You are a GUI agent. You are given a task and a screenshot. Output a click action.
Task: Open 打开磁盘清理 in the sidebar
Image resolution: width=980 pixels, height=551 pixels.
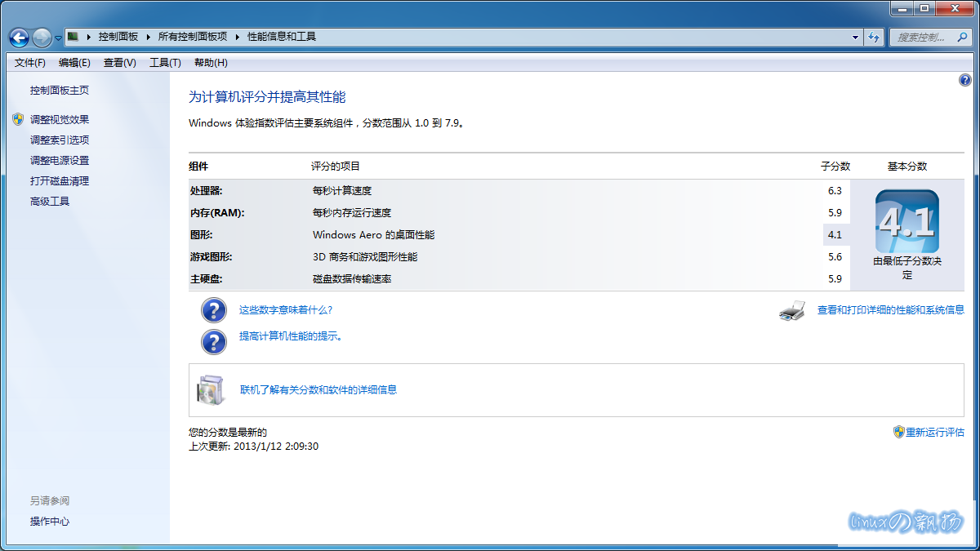pos(60,181)
